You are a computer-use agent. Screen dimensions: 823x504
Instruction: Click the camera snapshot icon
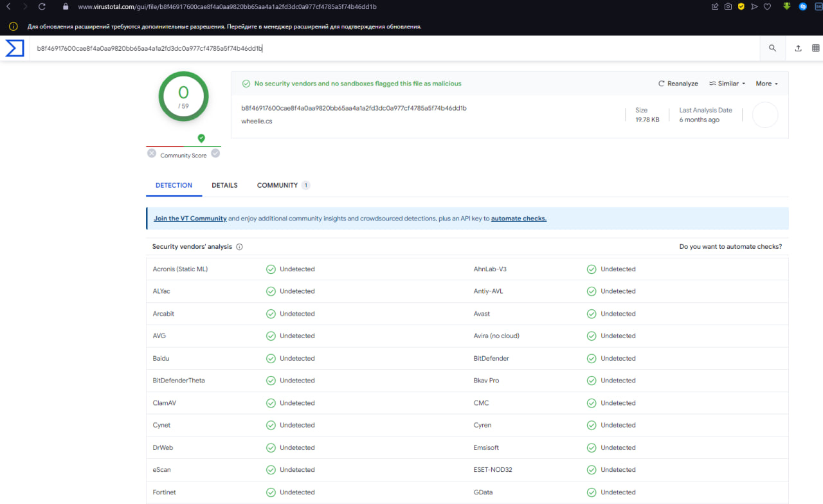tap(728, 6)
